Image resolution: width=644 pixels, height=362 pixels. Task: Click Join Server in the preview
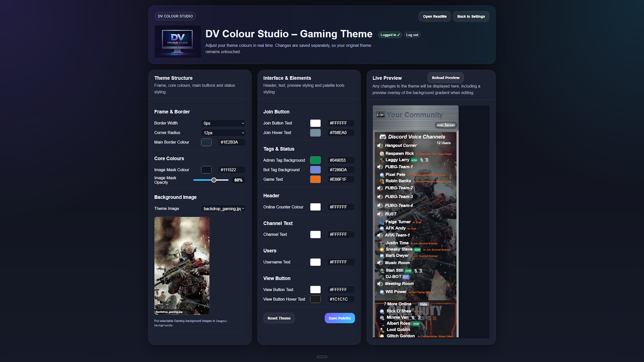pyautogui.click(x=446, y=125)
